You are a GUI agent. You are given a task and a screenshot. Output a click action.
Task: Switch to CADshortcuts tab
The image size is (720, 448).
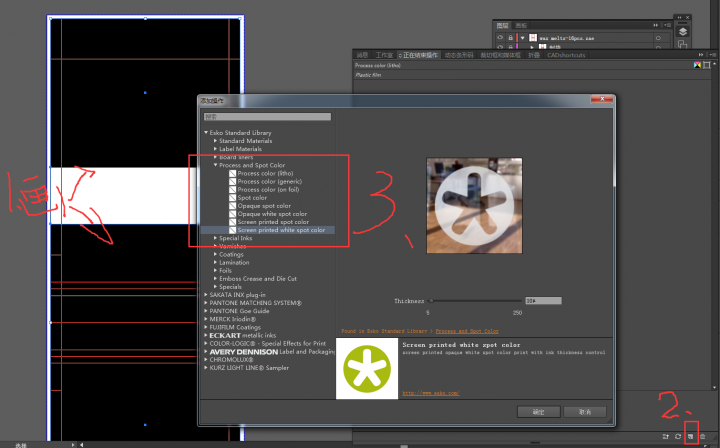pyautogui.click(x=566, y=55)
